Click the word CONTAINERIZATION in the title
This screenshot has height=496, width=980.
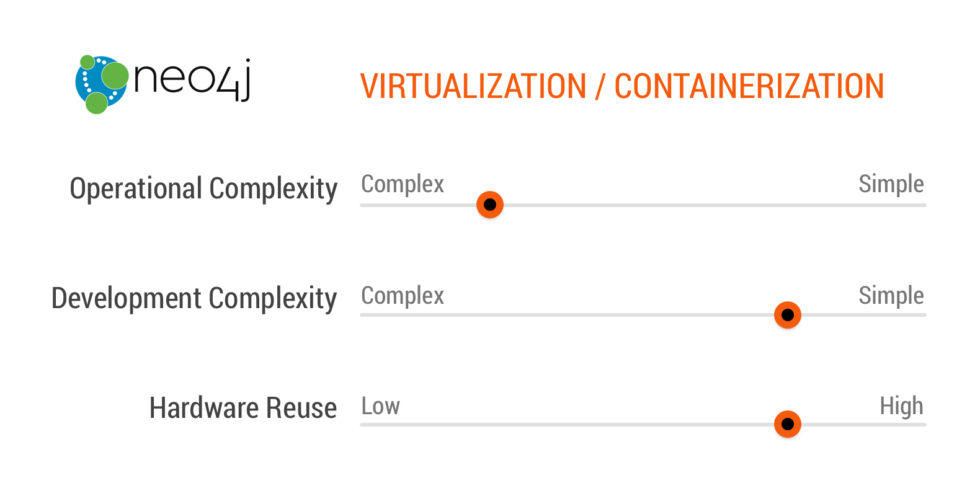click(x=749, y=86)
